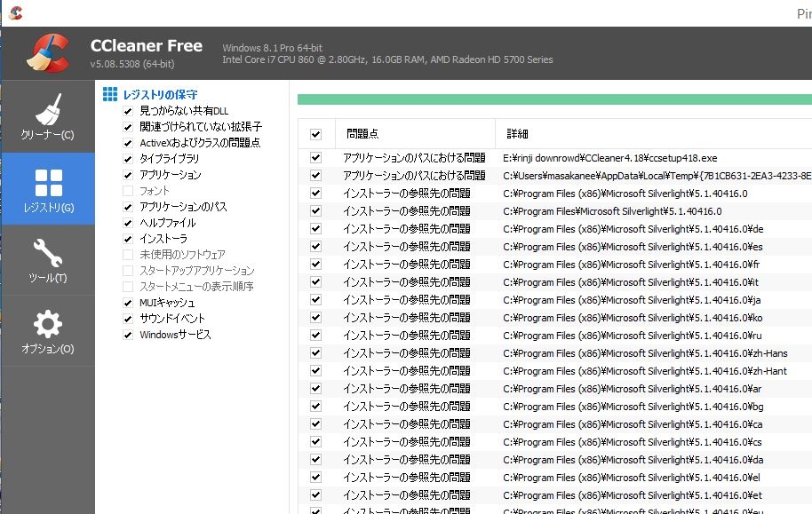Select the Silverlight\5.1.40416.0\es detail entry

click(633, 247)
